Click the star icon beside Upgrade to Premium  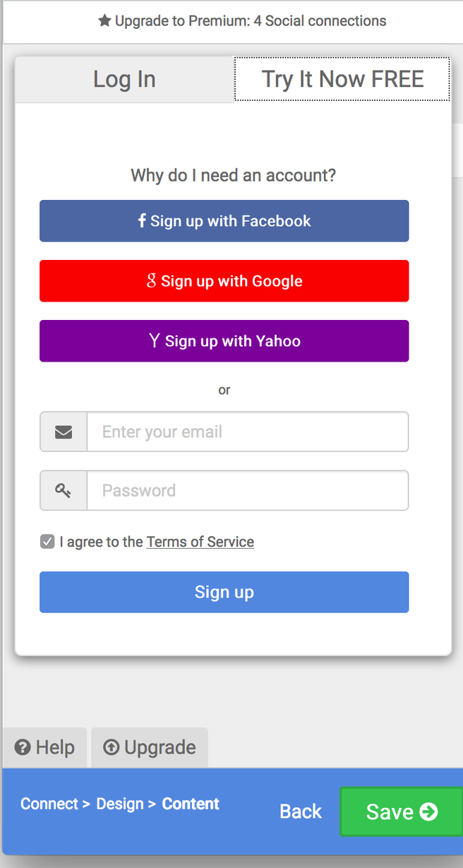click(x=104, y=21)
